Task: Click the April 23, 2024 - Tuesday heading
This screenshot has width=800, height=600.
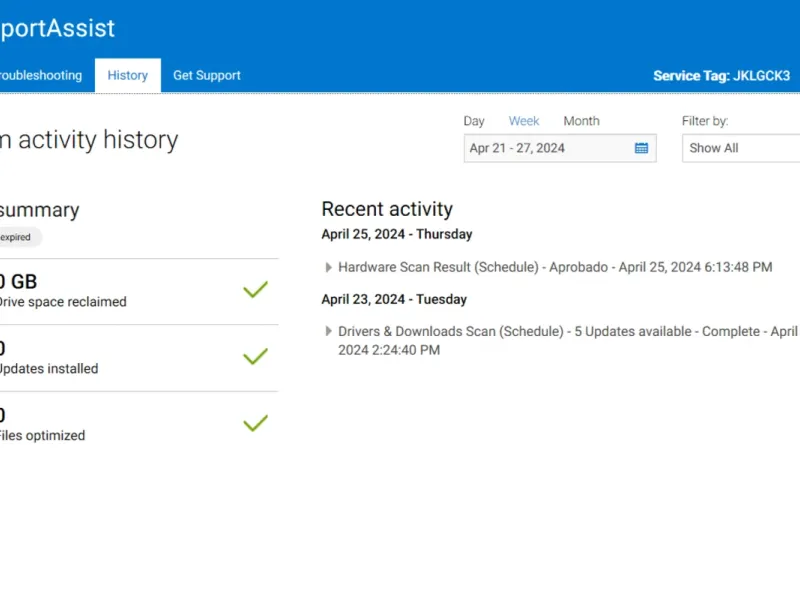Action: (394, 299)
